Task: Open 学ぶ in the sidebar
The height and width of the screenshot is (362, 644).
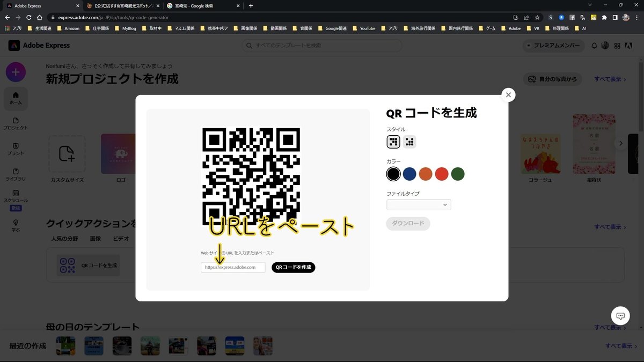Action: (x=16, y=225)
